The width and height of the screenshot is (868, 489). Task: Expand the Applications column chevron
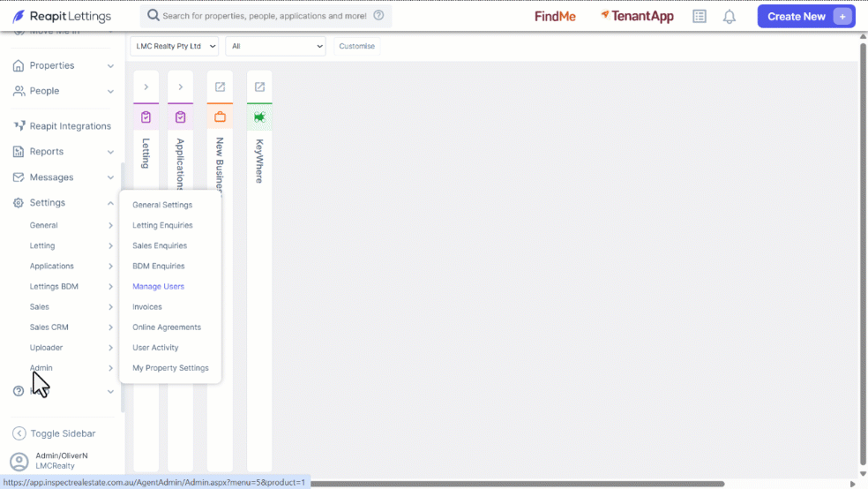pos(181,87)
